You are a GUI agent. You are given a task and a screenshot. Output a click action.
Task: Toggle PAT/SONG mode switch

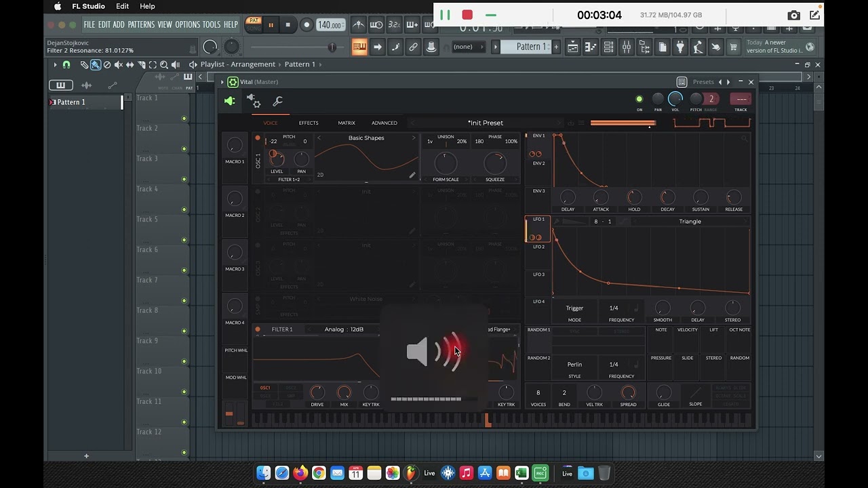pos(254,24)
